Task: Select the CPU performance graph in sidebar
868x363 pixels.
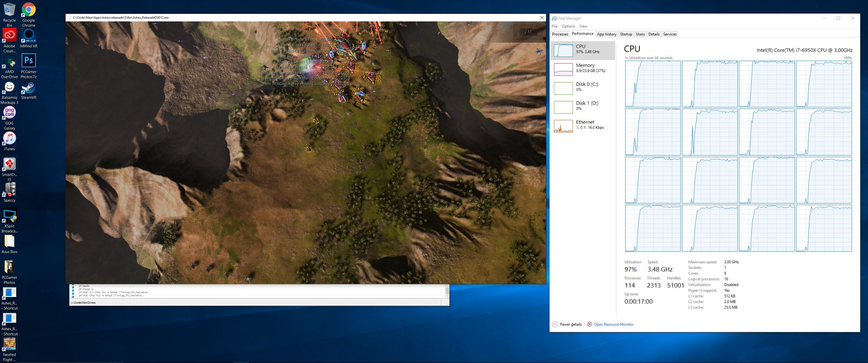Action: coord(583,50)
